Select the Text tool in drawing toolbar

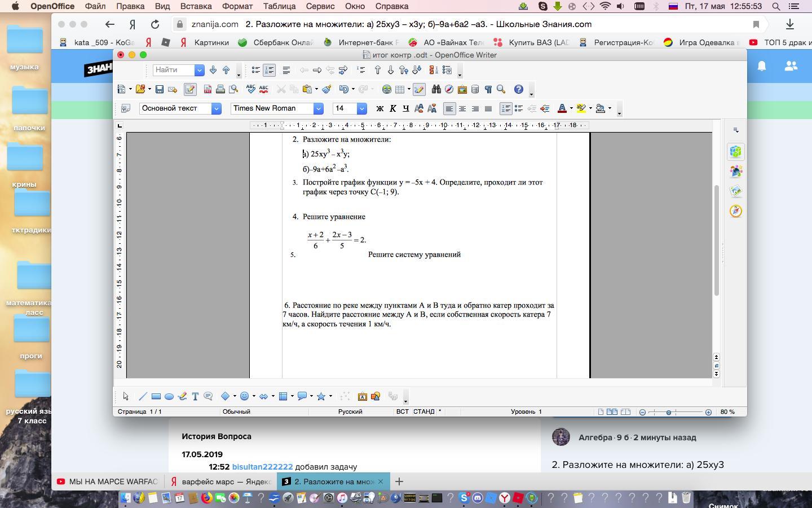tap(195, 396)
